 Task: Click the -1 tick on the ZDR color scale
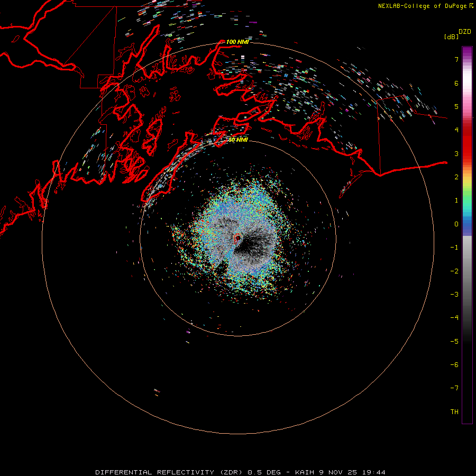(x=454, y=248)
